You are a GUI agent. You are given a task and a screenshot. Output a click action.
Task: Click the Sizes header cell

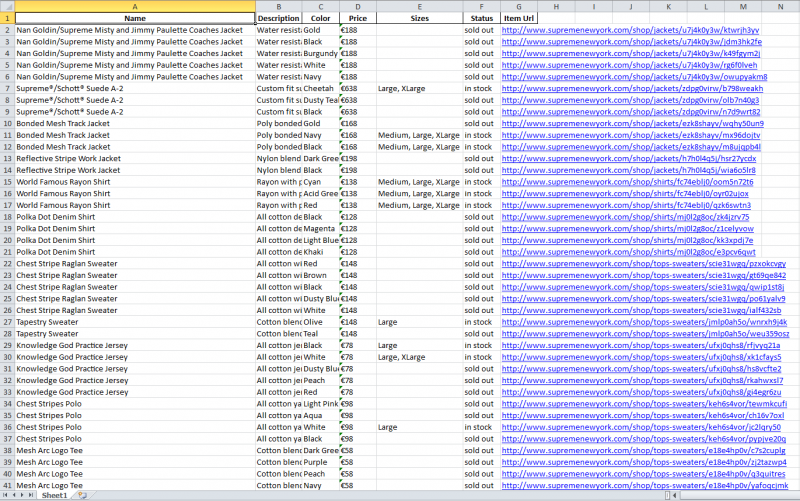tap(419, 18)
